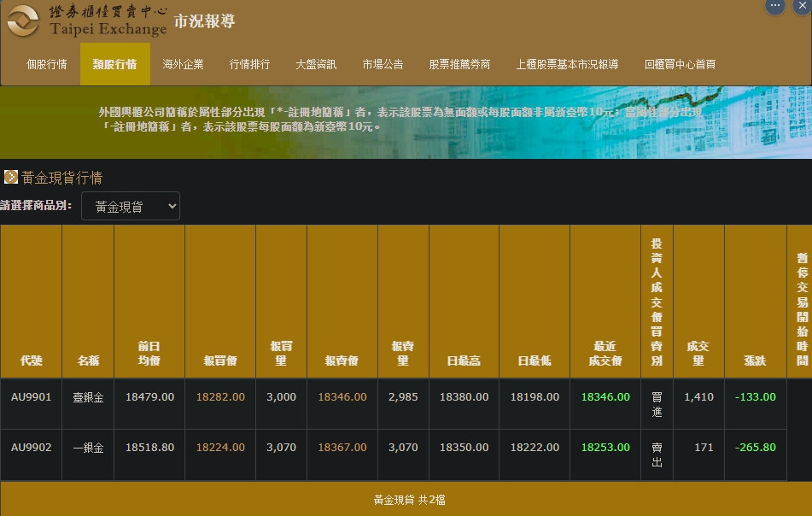Click the AU9901 code cell

(x=32, y=397)
